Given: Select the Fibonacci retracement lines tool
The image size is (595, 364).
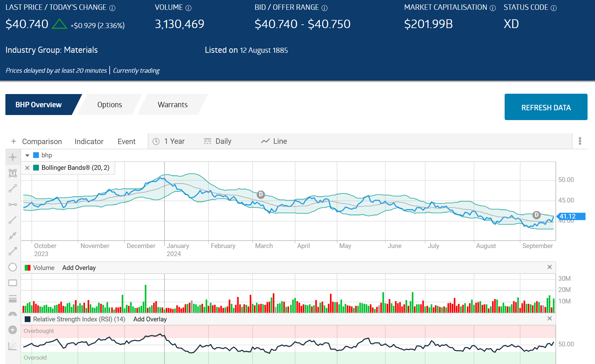Looking at the screenshot, I should [13, 299].
